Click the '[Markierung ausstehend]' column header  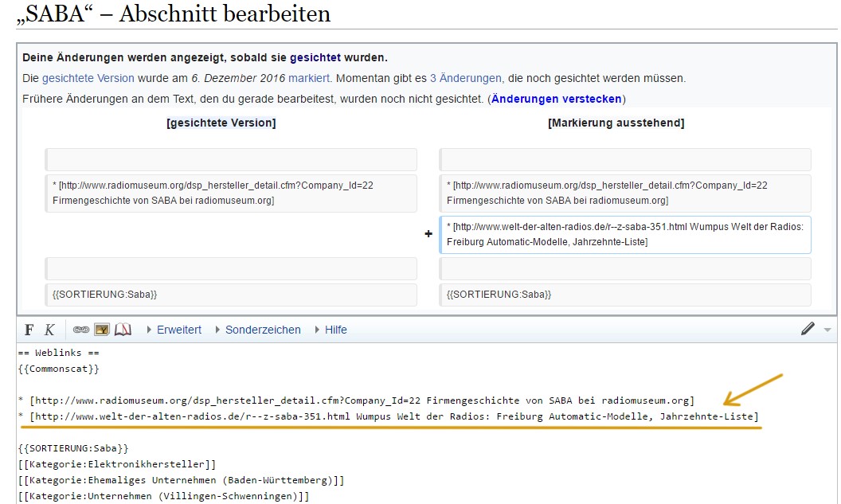[616, 123]
